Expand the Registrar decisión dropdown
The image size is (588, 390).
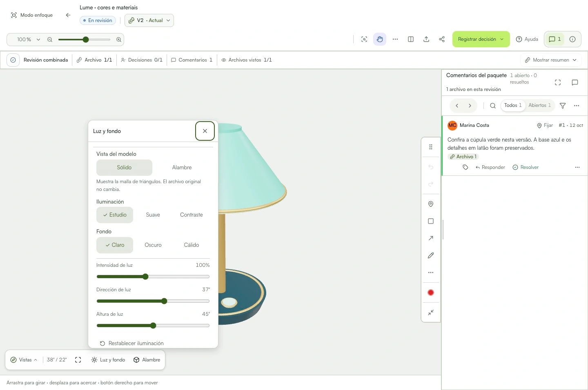tap(481, 39)
